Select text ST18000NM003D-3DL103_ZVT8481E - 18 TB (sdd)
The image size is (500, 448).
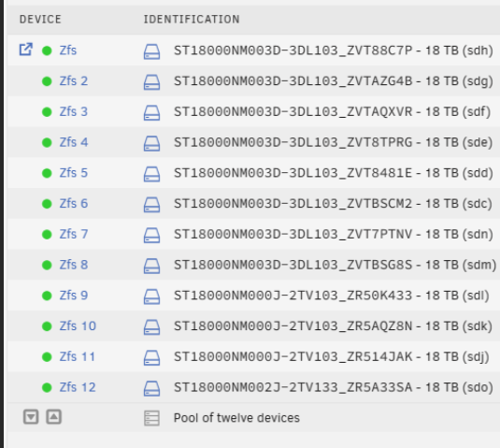coord(334,173)
